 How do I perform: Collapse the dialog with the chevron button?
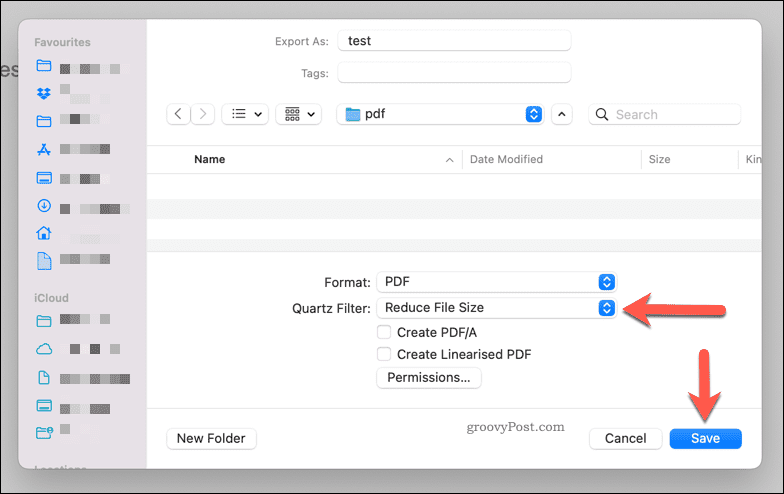tap(562, 114)
